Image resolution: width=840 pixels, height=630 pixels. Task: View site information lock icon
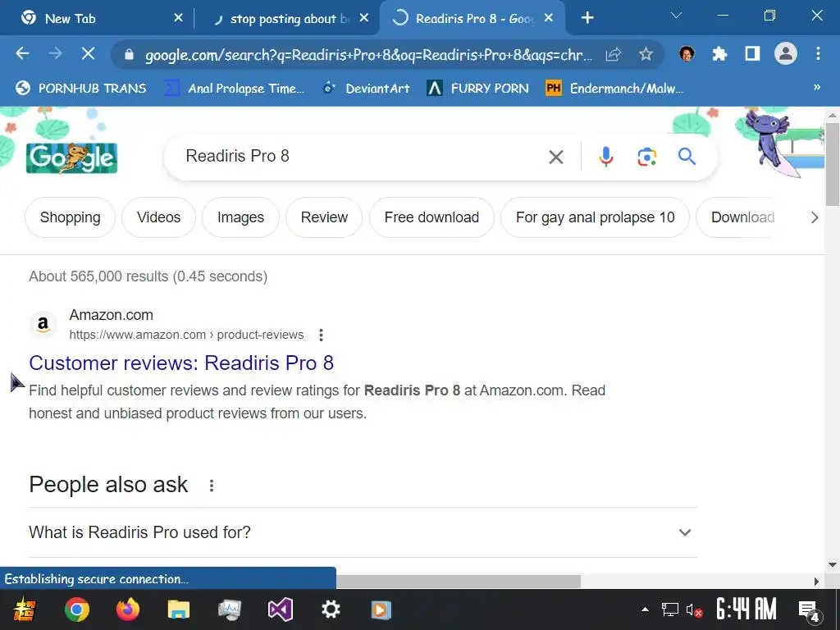(129, 54)
